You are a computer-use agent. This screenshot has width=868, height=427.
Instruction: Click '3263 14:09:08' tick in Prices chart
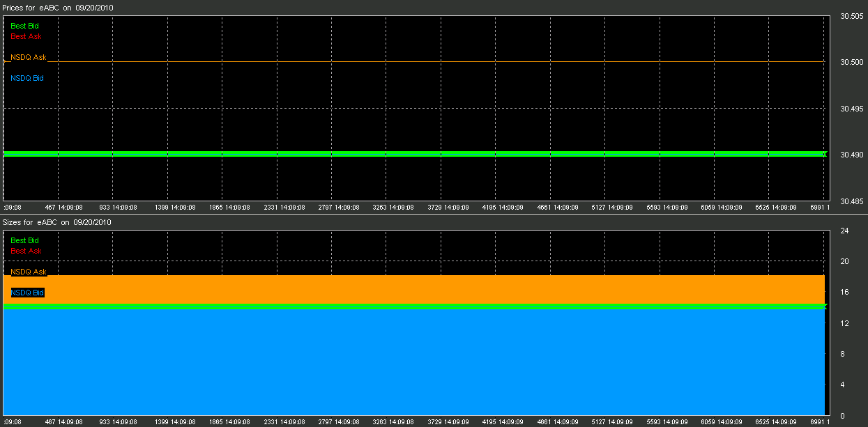coord(393,208)
